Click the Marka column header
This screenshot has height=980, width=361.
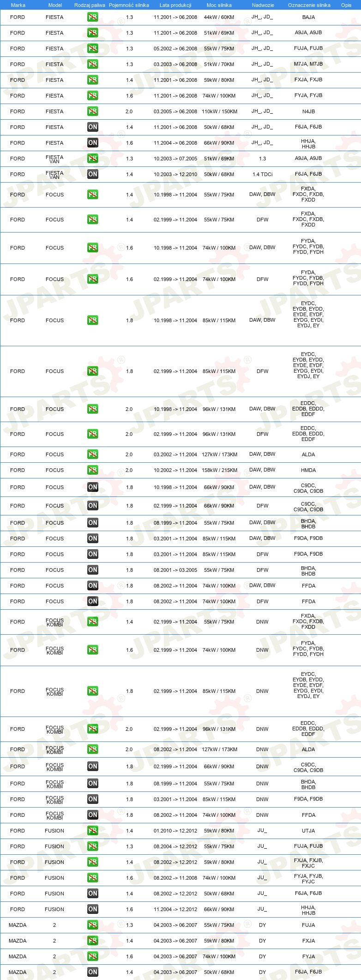point(18,5)
